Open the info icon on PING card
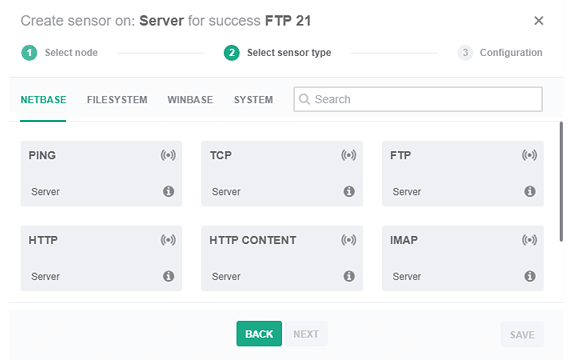The width and height of the screenshot is (570, 360). click(x=168, y=191)
